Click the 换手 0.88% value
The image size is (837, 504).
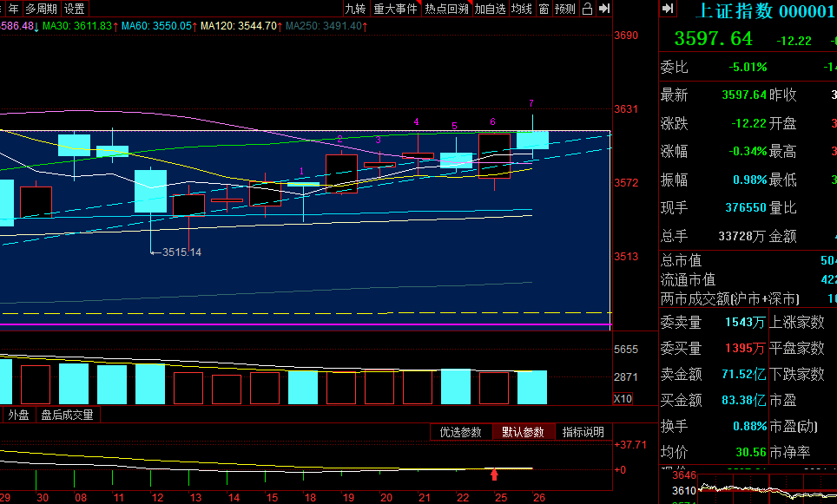(749, 426)
